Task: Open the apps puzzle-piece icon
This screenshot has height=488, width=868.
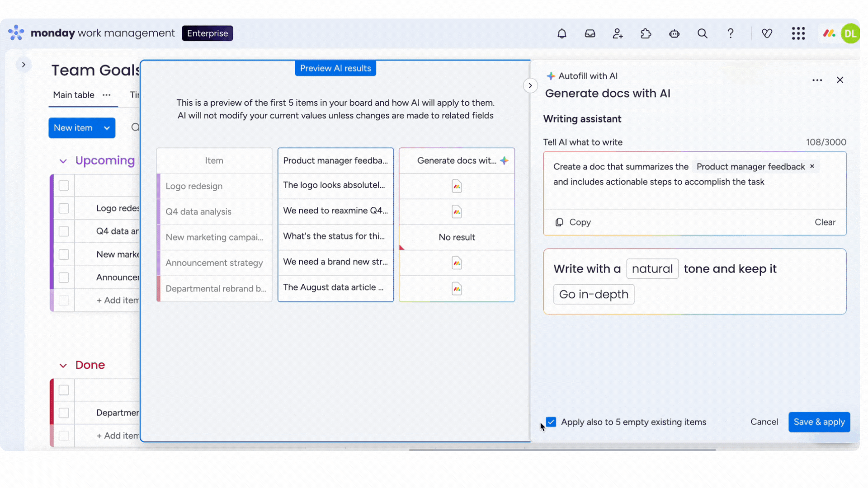Action: point(646,33)
